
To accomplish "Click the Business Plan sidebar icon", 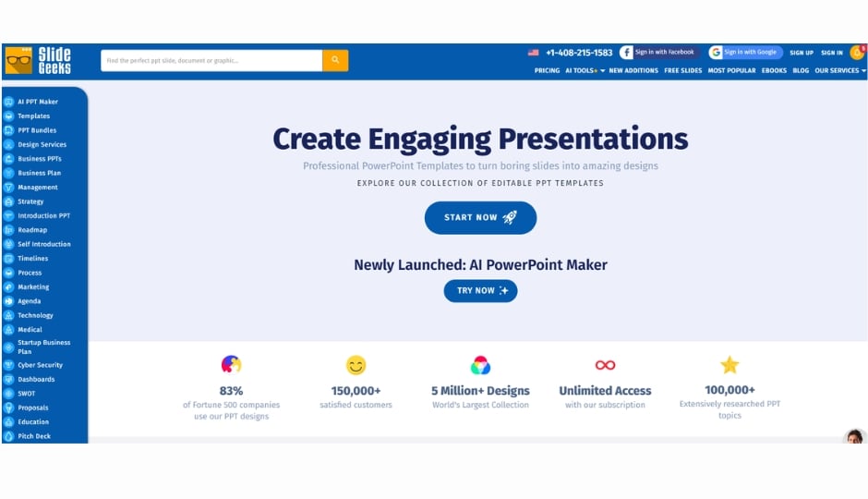I will coord(9,174).
